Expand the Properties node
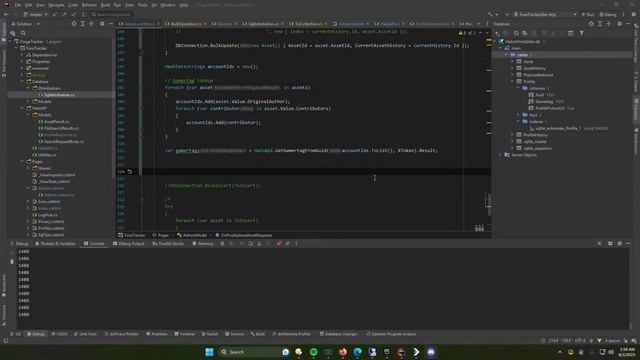The image size is (640, 360). [x=22, y=62]
